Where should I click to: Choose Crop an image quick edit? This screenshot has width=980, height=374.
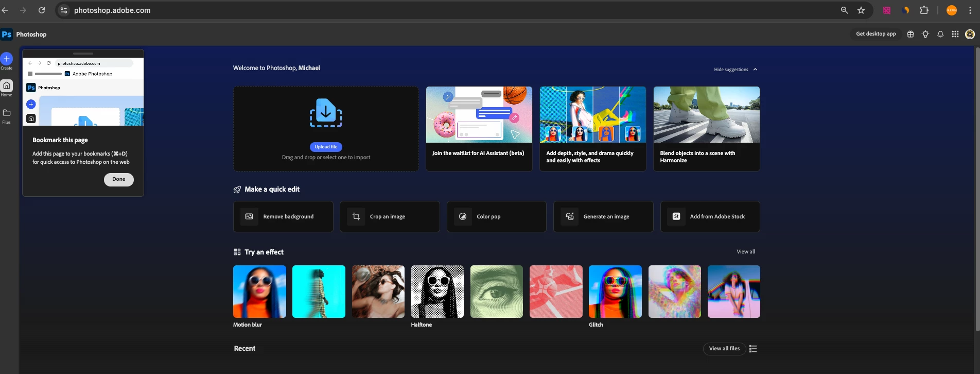tap(390, 216)
